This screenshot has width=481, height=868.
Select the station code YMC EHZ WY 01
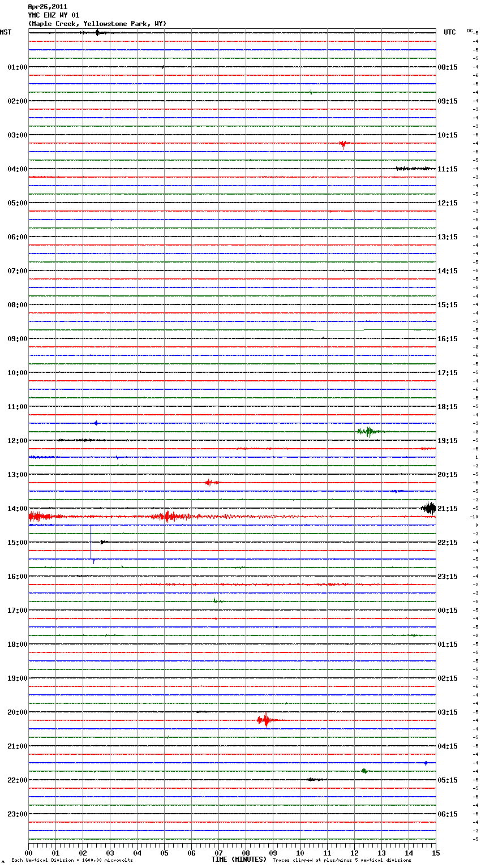[x=54, y=15]
